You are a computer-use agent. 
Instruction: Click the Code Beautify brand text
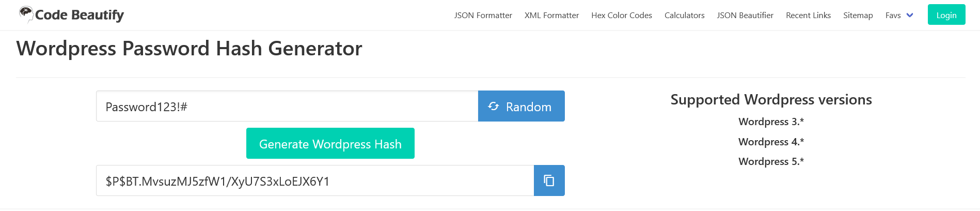point(80,15)
